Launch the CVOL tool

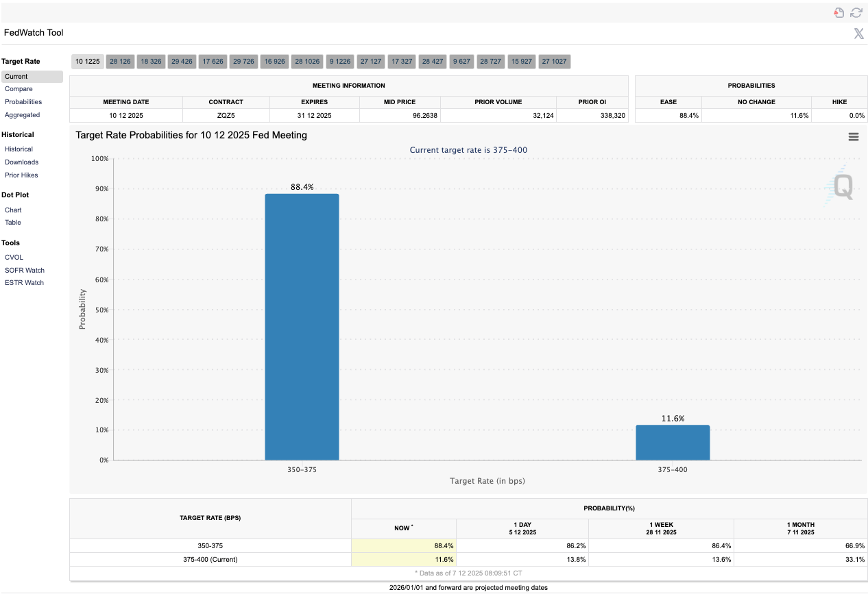[x=14, y=258]
